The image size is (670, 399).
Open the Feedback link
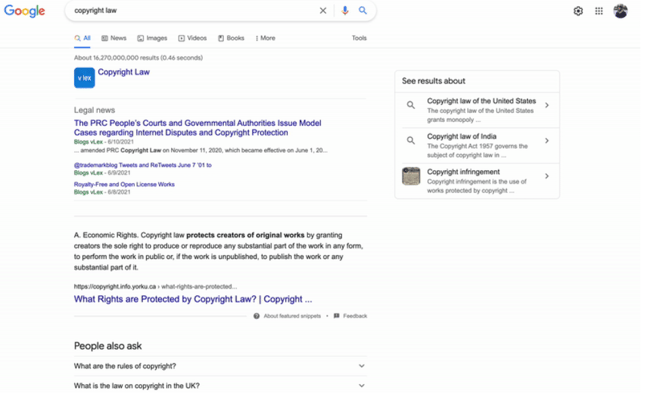355,316
